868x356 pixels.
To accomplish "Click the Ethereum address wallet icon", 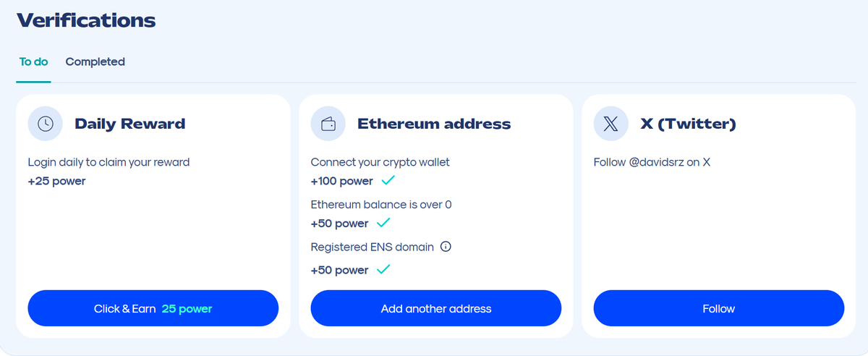I will pyautogui.click(x=328, y=124).
